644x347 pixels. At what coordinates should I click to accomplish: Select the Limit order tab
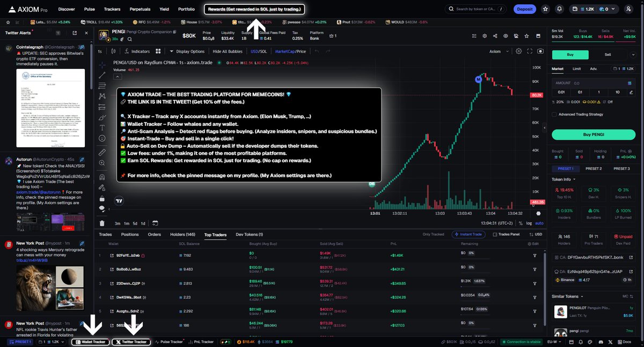coord(576,69)
